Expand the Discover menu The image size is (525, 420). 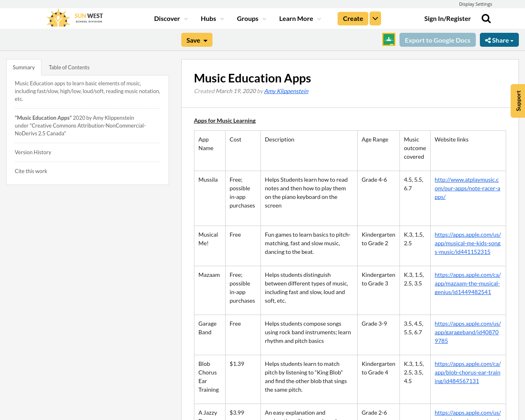point(171,18)
